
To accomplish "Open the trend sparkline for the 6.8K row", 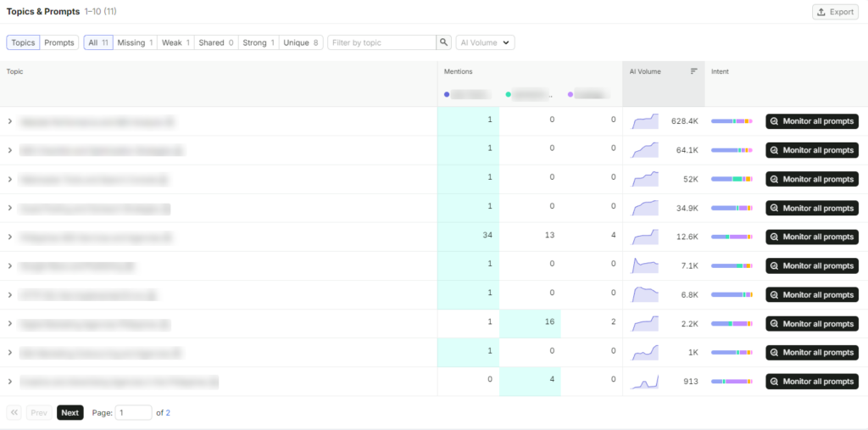I will coord(645,295).
